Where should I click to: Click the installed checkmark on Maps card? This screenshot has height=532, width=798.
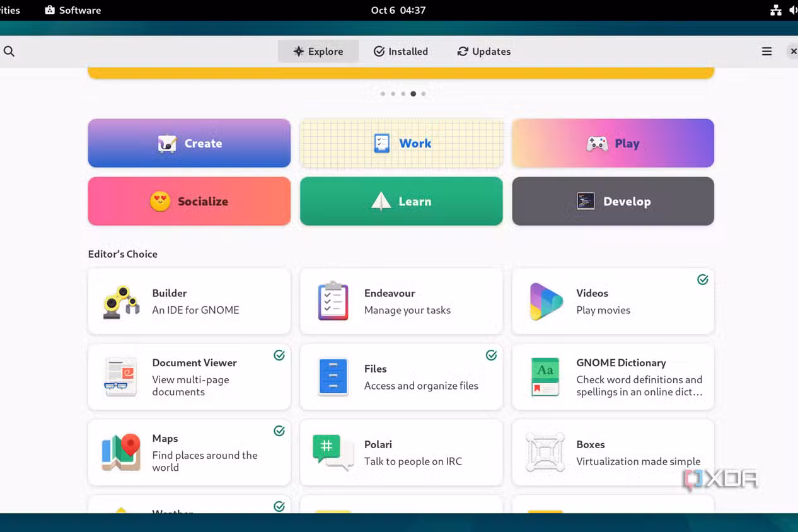click(x=279, y=431)
